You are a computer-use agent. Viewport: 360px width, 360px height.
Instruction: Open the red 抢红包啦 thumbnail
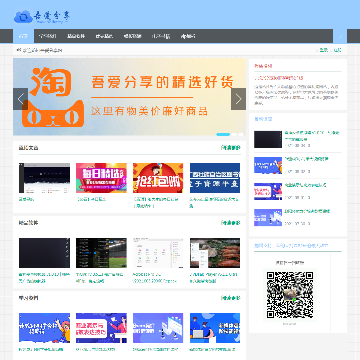[x=158, y=178]
